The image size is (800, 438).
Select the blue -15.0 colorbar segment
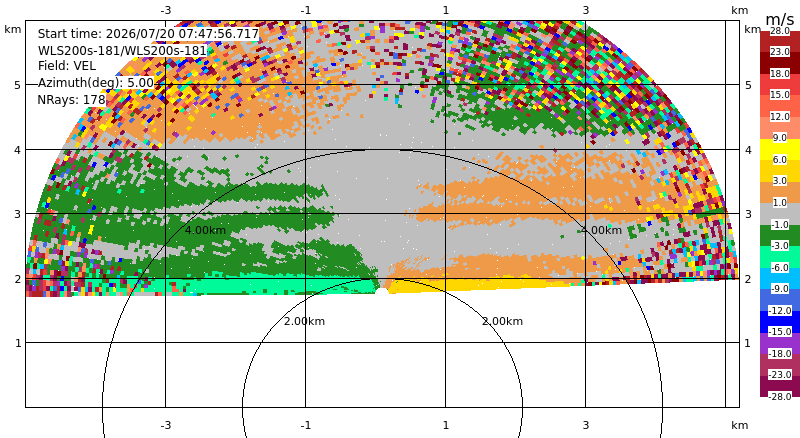780,321
